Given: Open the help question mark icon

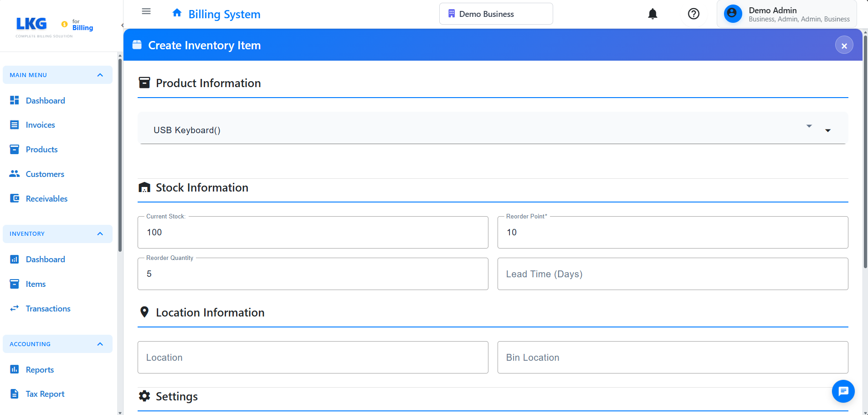Looking at the screenshot, I should click(693, 14).
